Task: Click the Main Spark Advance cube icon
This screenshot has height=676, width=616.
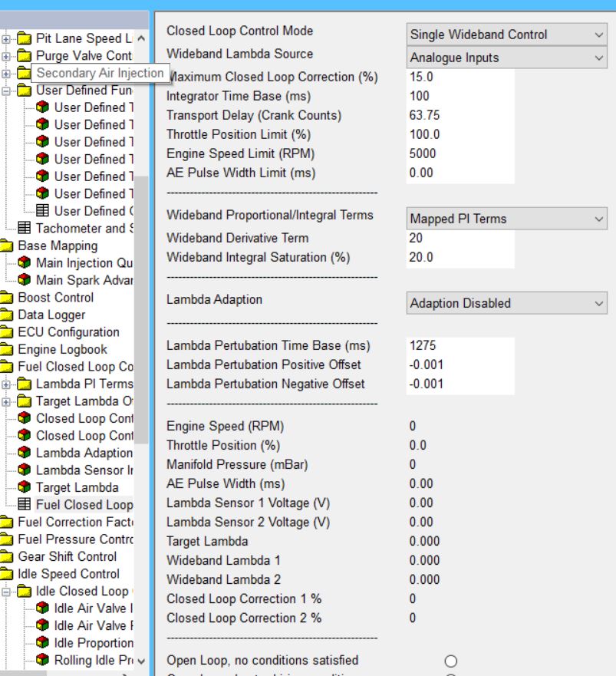Action: tap(25, 280)
